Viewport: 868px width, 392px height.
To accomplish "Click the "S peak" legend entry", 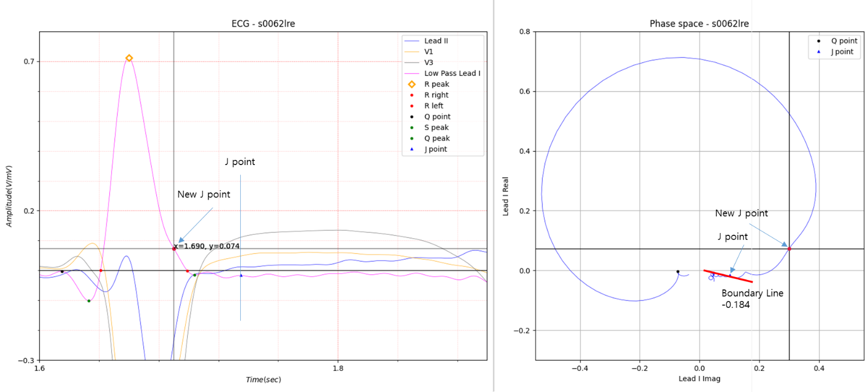I will point(437,128).
